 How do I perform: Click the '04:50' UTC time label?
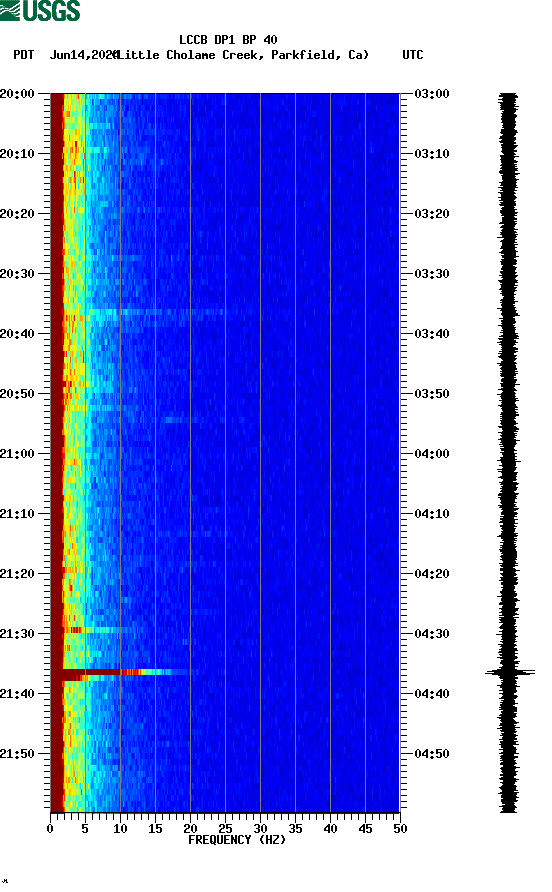coord(432,754)
